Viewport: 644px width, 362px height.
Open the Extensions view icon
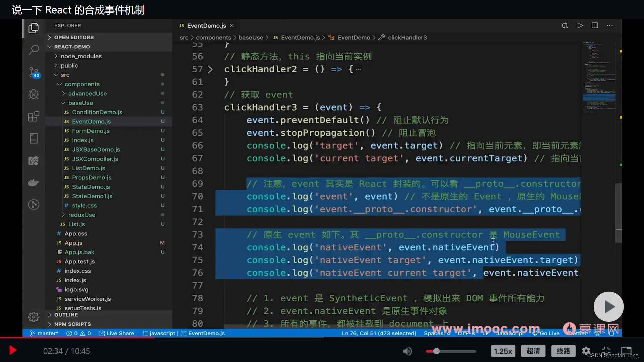coord(34,116)
